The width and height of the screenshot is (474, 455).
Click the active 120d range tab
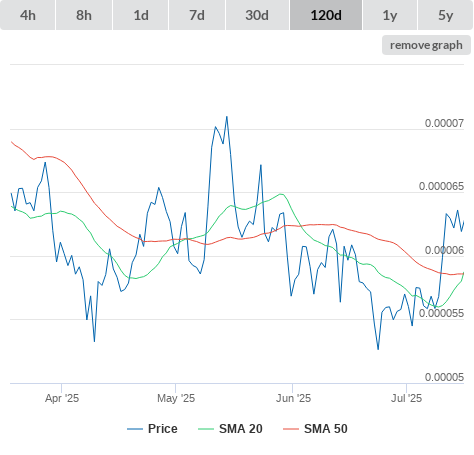point(326,15)
